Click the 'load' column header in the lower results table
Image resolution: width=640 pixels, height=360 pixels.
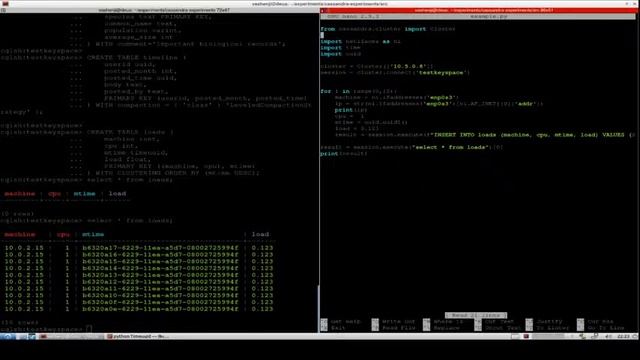click(x=260, y=234)
